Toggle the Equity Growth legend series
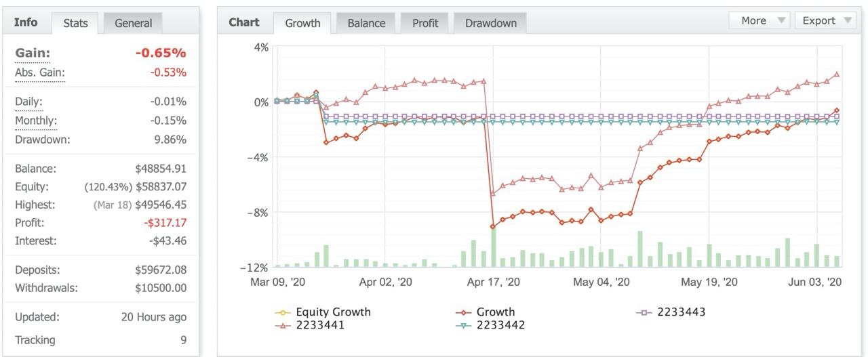The height and width of the screenshot is (357, 868). coord(323,312)
